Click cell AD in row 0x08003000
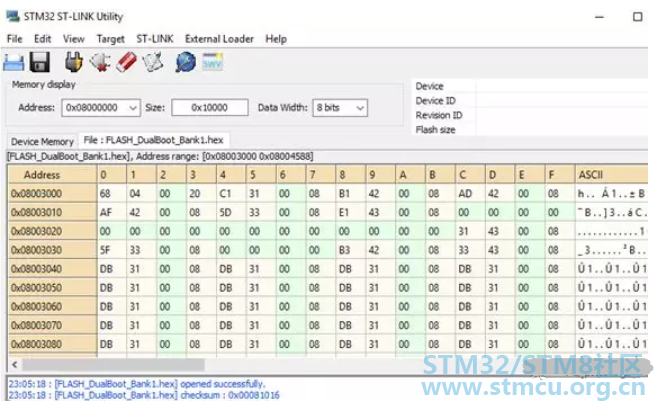Viewport: 654px width, 410px height. coord(470,194)
